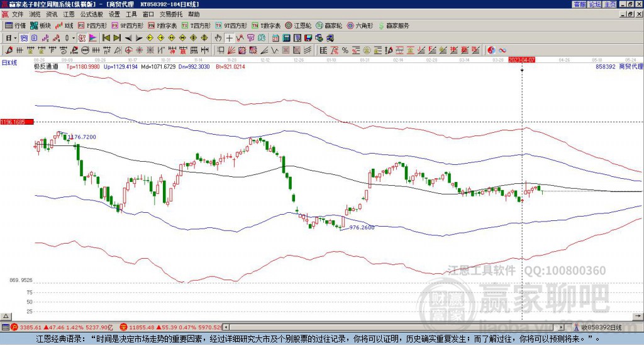Viewport: 644px width, 345px height.
Task: Click the Md=1071.6729 value
Action: tap(158, 66)
